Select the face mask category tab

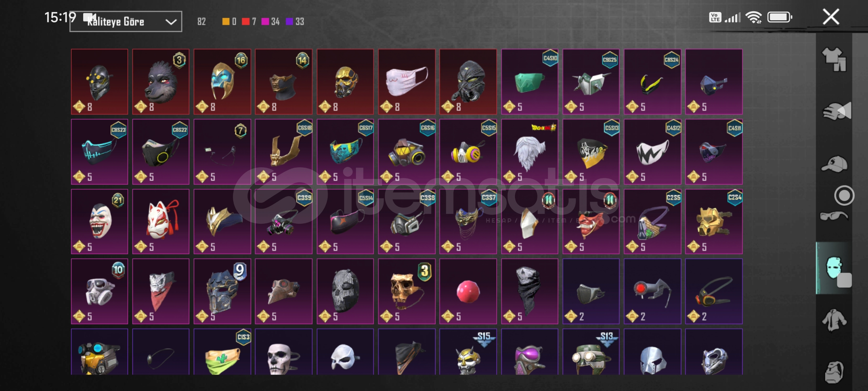pos(834,268)
